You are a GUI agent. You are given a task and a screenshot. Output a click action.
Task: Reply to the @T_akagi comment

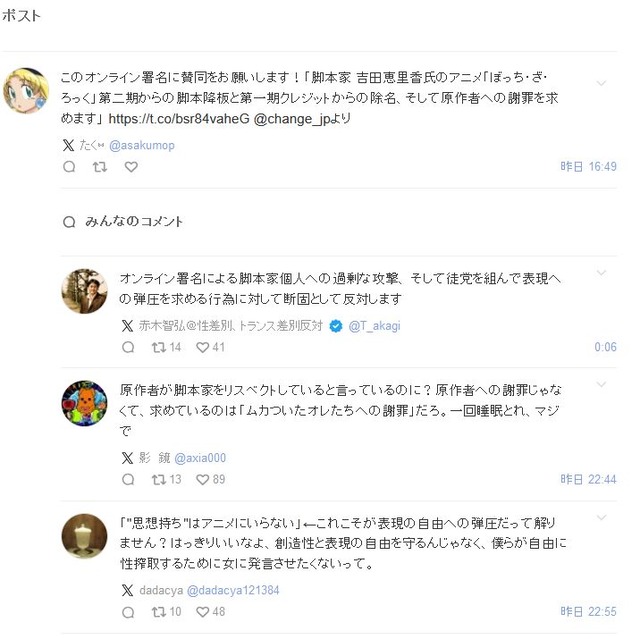click(x=128, y=347)
